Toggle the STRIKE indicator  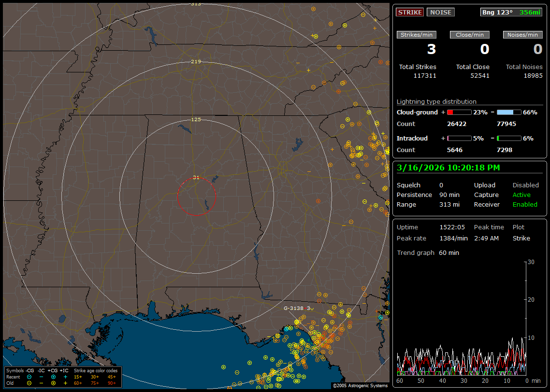click(x=410, y=12)
